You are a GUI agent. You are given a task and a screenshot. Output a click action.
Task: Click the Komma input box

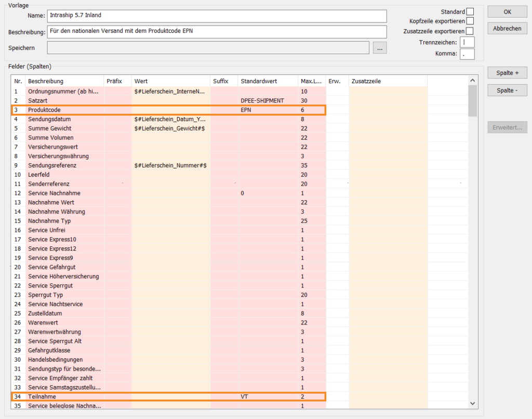467,54
